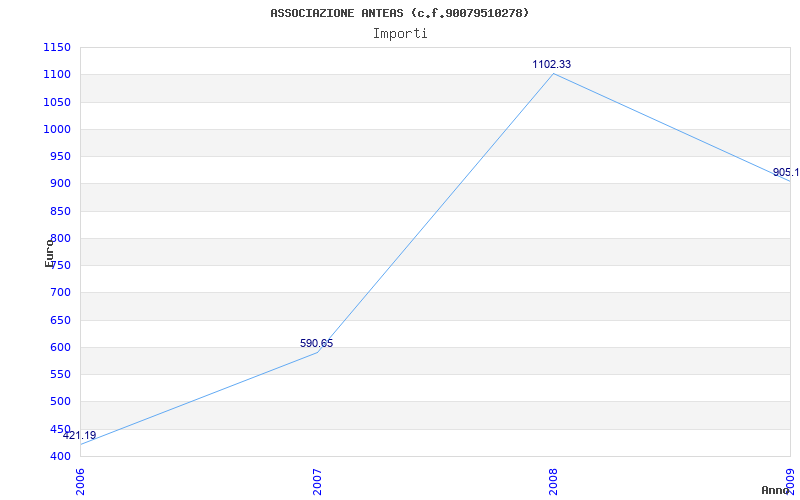Click the x-axis label 2006
This screenshot has width=800, height=500.
(80, 482)
